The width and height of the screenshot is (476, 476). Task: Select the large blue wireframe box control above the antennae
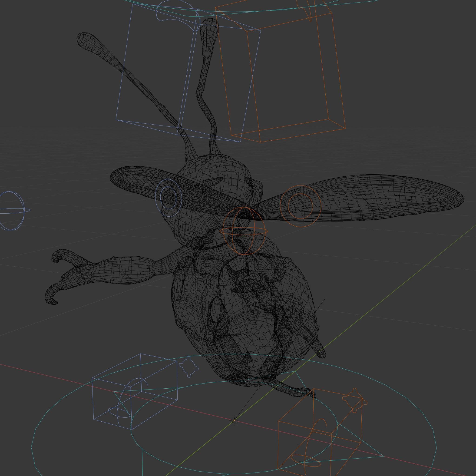188,73
